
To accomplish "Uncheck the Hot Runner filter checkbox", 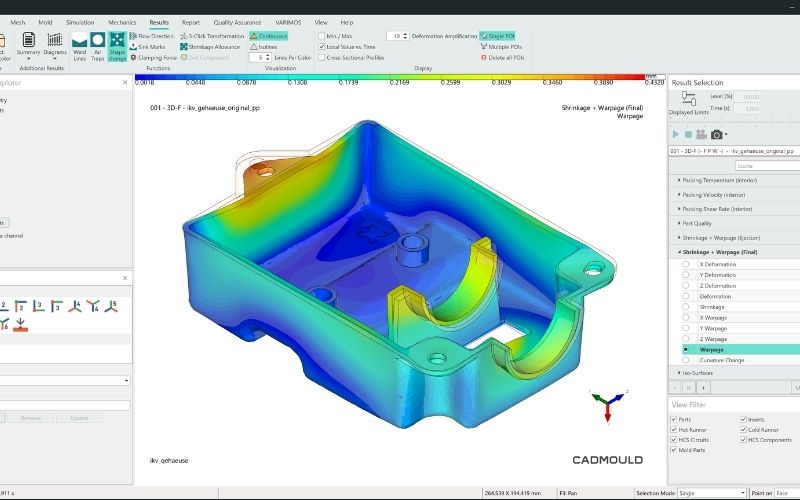I will (672, 430).
